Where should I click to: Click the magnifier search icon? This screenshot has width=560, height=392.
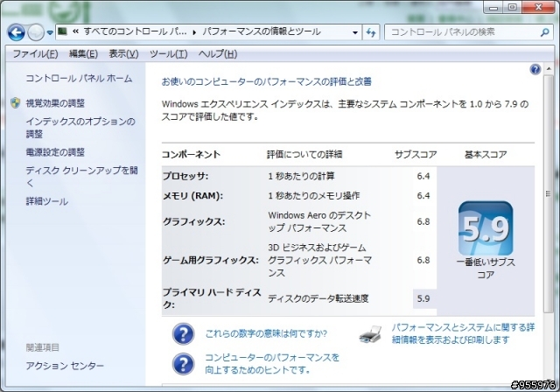pyautogui.click(x=544, y=32)
